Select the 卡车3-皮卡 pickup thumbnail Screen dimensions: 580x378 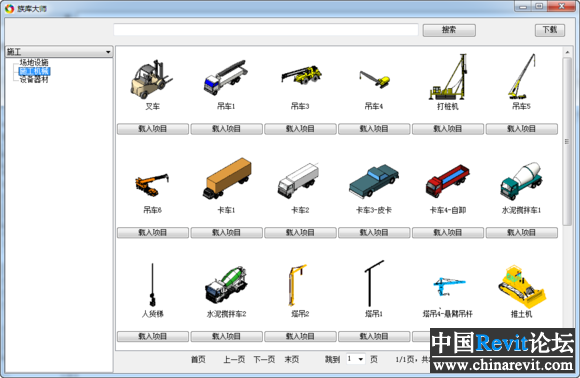[x=374, y=181]
